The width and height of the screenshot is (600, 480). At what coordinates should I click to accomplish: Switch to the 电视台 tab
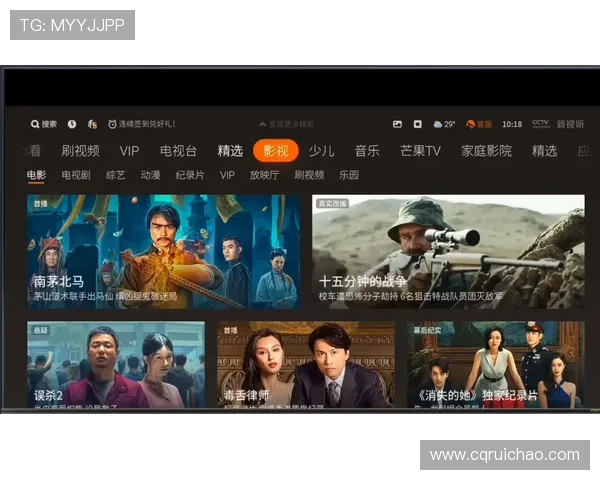(178, 151)
